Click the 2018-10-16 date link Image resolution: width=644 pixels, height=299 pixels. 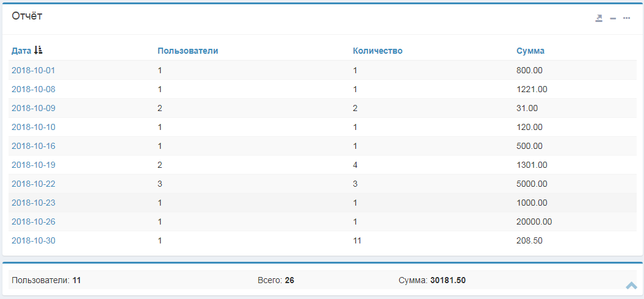34,146
